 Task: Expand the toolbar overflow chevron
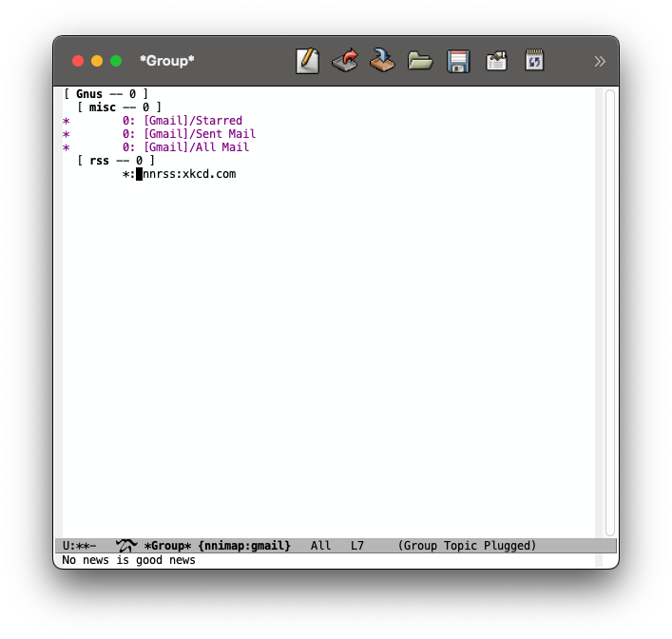(600, 61)
